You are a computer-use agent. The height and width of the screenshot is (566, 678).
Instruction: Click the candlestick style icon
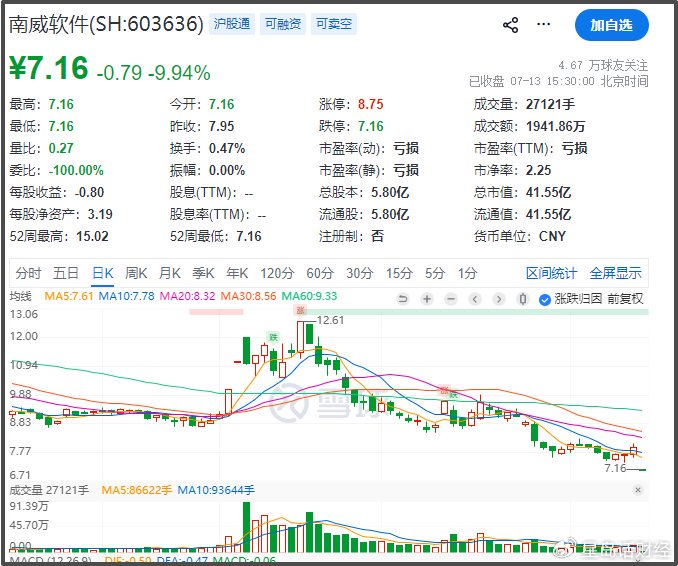click(x=523, y=299)
